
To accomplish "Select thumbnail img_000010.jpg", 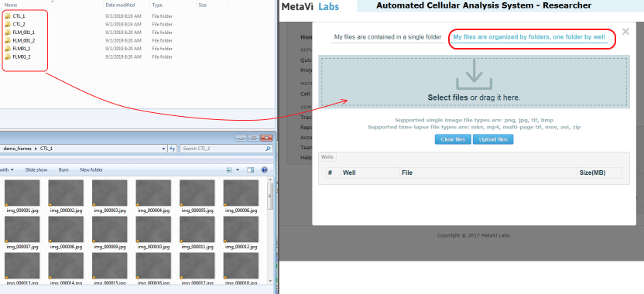I will point(153,233).
